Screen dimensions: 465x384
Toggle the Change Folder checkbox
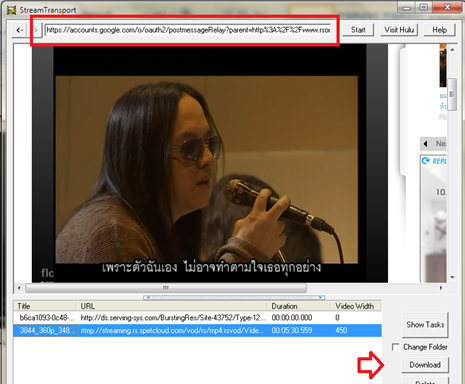pyautogui.click(x=396, y=347)
